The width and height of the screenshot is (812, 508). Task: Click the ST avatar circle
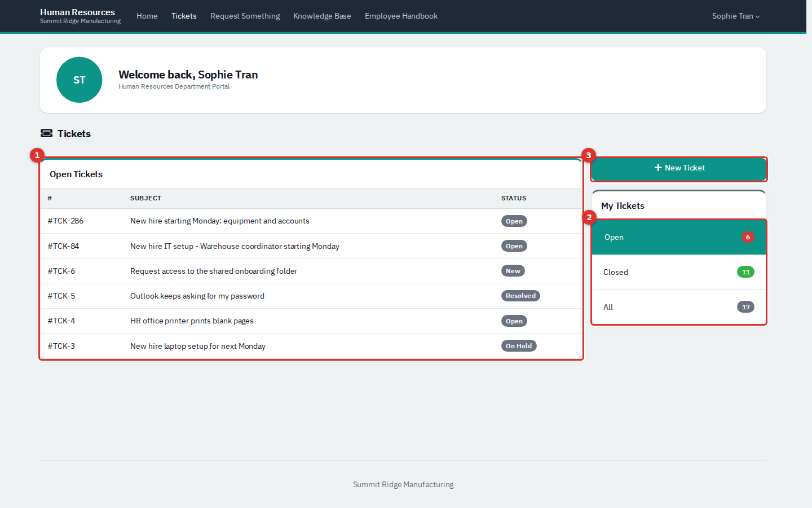tap(80, 80)
